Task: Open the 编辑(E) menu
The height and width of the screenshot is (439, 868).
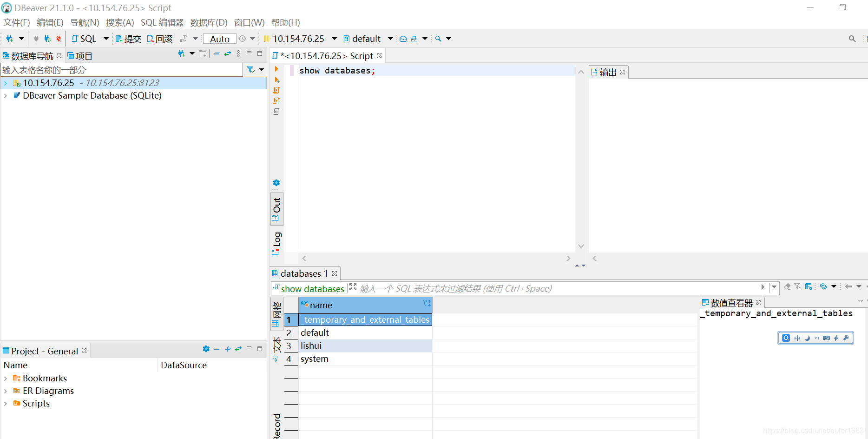Action: click(50, 22)
